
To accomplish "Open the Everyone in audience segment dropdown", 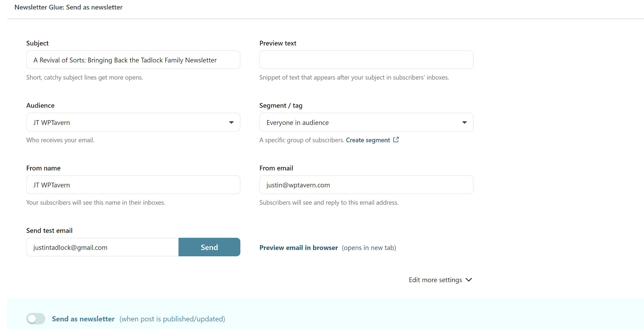I will [x=366, y=122].
